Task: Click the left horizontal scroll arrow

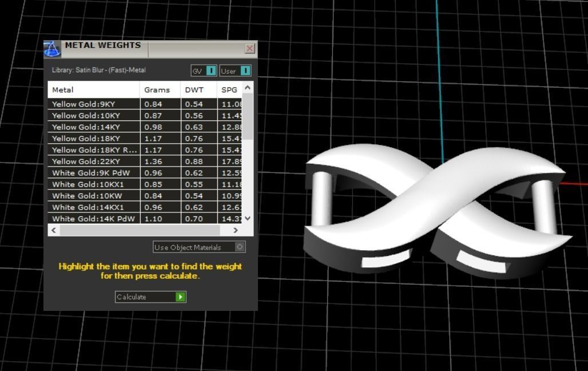Action: coord(54,230)
